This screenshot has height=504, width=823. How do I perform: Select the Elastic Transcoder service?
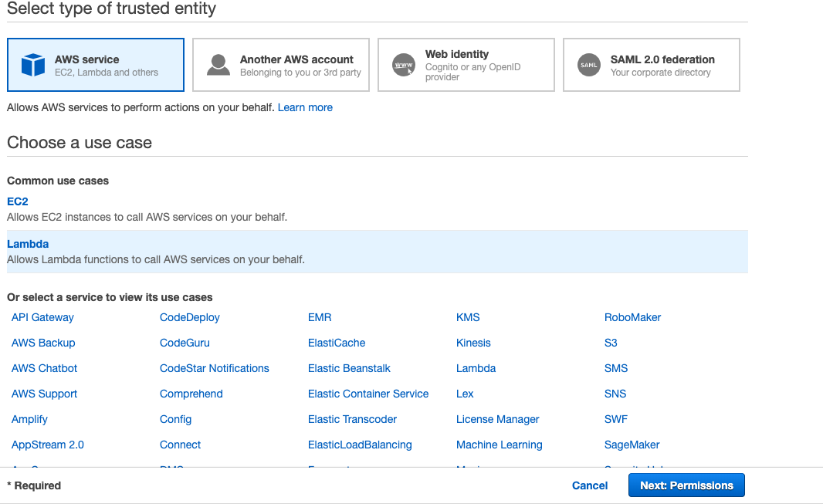(352, 420)
